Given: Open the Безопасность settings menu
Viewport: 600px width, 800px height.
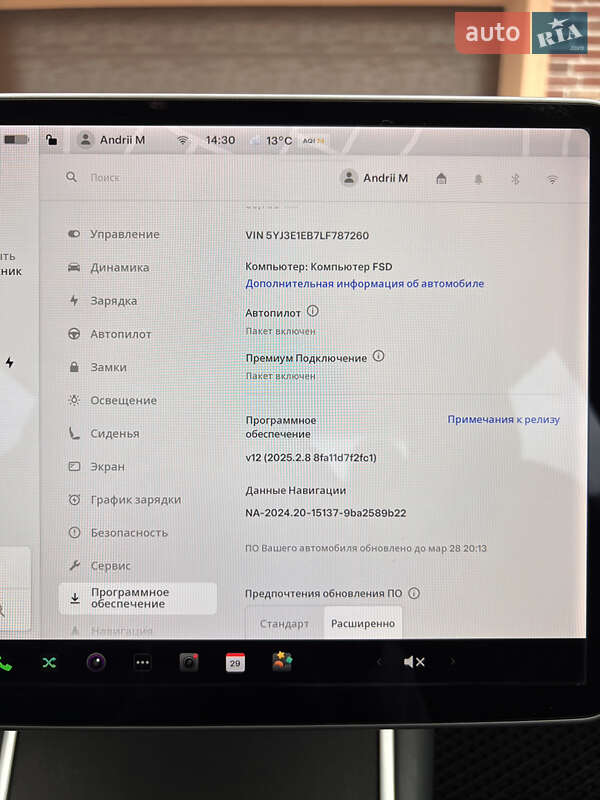Looking at the screenshot, I should (118, 533).
